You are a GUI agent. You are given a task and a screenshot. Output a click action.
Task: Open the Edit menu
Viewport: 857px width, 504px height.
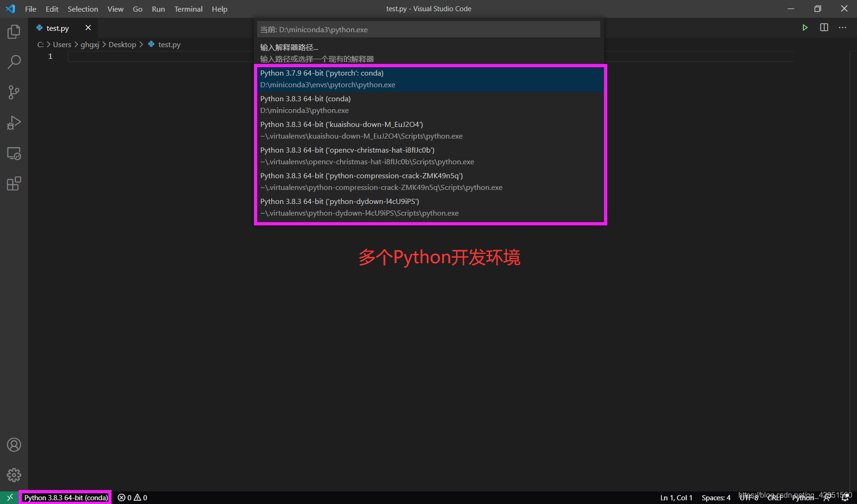coord(52,9)
